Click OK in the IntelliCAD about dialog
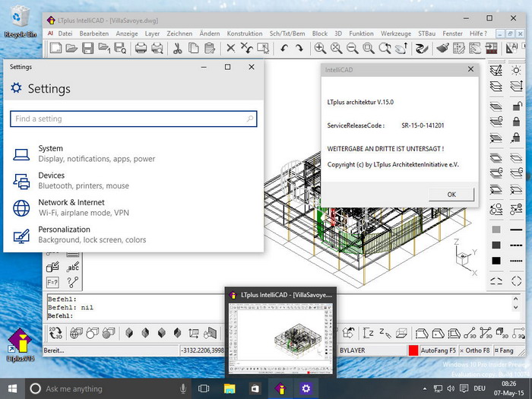 [x=451, y=195]
